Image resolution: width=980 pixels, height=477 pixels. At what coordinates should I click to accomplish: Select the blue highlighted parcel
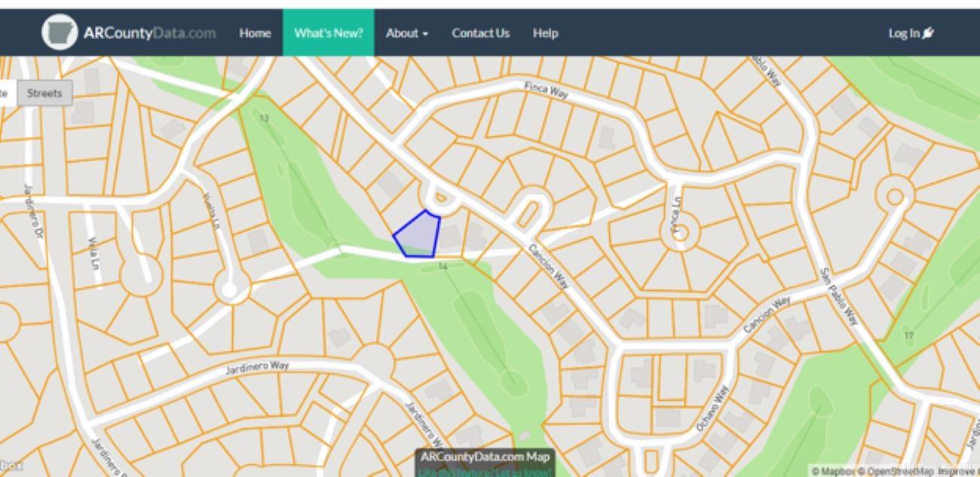coord(418,235)
